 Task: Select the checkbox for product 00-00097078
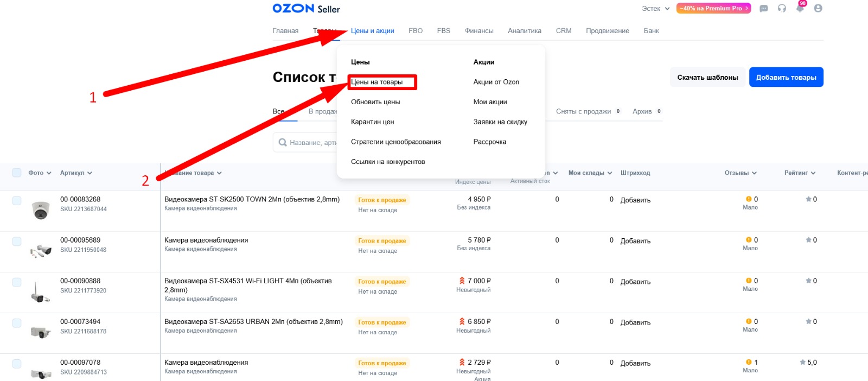pyautogui.click(x=17, y=364)
